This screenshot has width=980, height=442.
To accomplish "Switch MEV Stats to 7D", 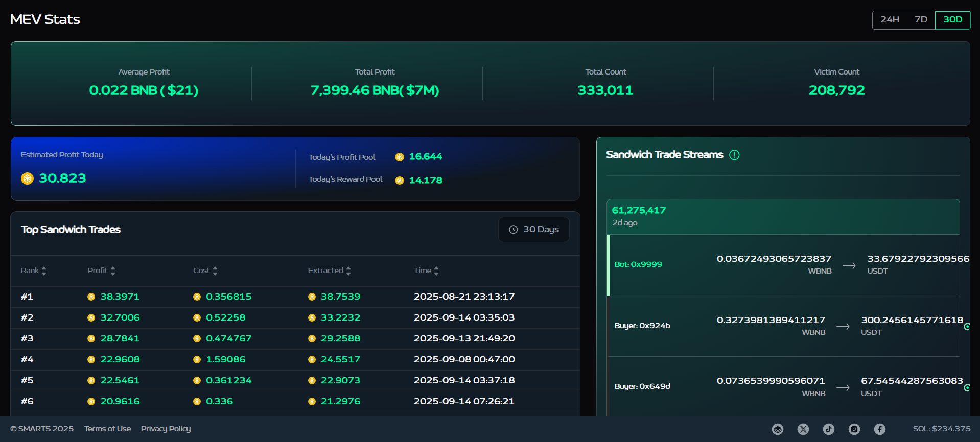I will tap(921, 20).
